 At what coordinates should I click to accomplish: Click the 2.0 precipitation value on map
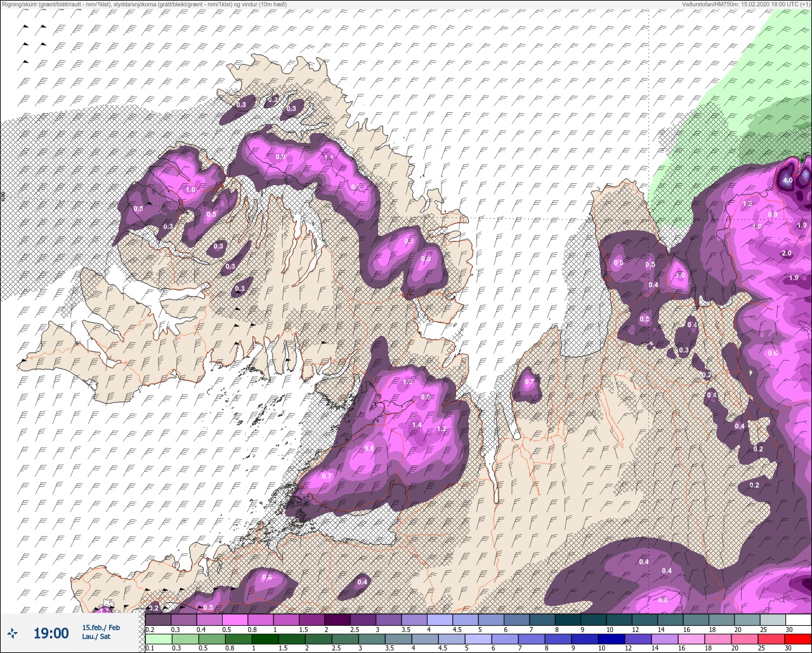[787, 253]
